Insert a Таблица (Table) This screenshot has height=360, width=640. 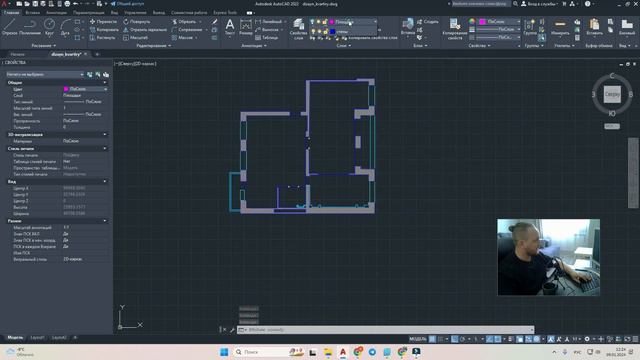pos(267,38)
